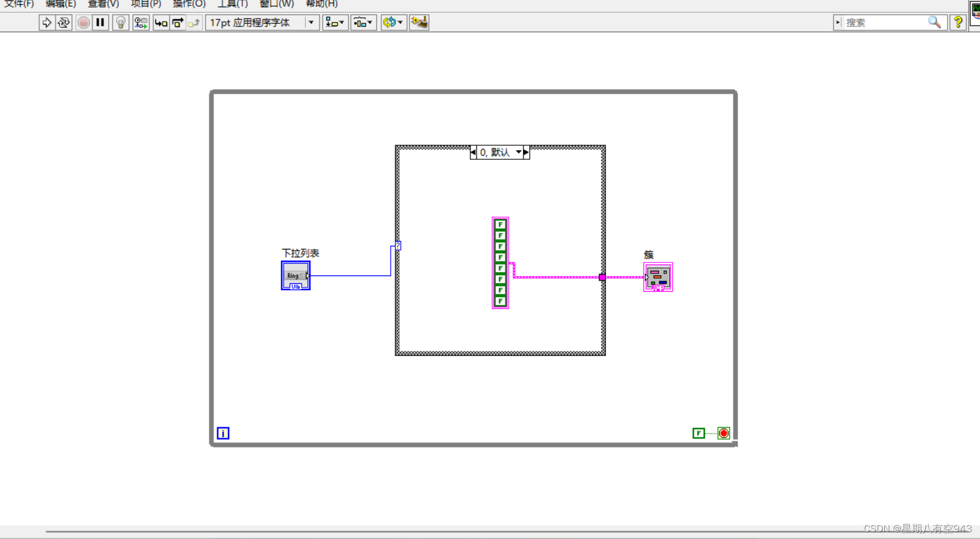This screenshot has width=980, height=539.
Task: Open the 编辑(E) menu
Action: point(60,4)
